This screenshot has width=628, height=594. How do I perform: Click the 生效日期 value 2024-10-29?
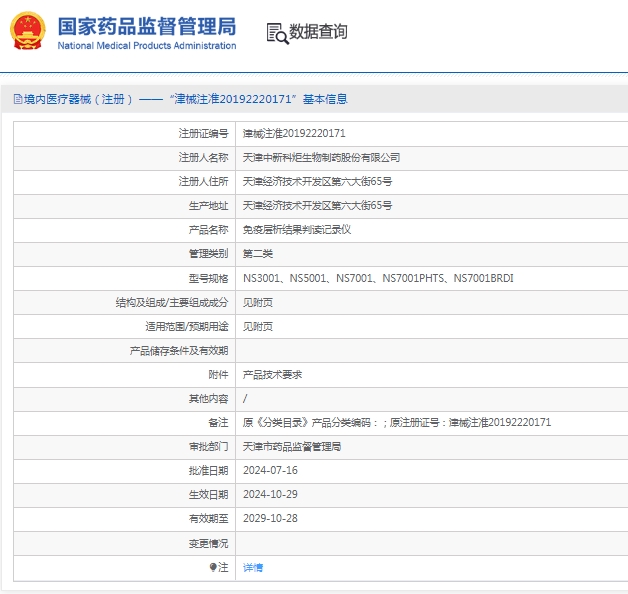tap(270, 494)
